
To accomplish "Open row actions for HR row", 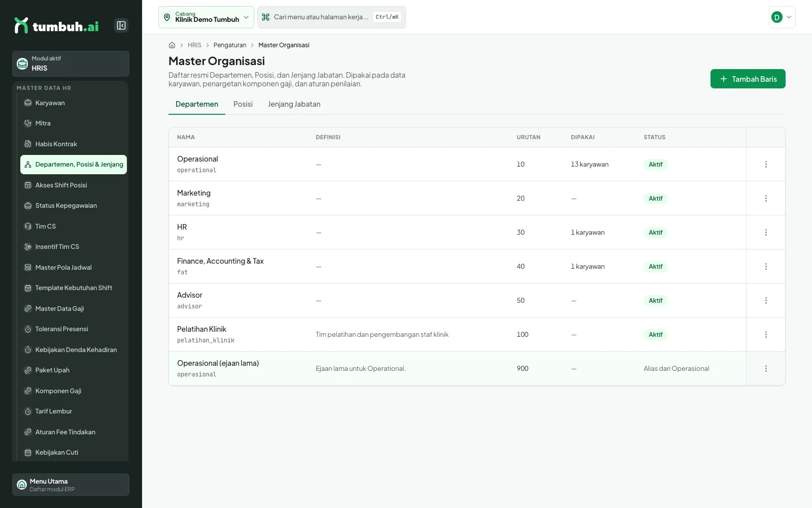I will coord(766,233).
